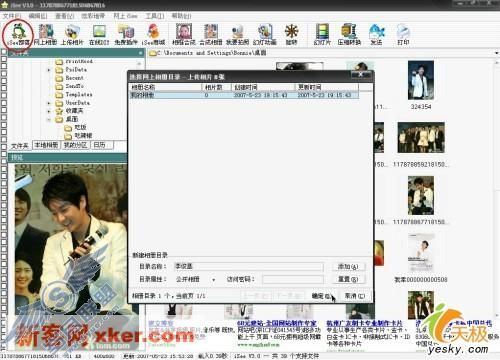Select the Templates folder in tree

click(x=79, y=94)
